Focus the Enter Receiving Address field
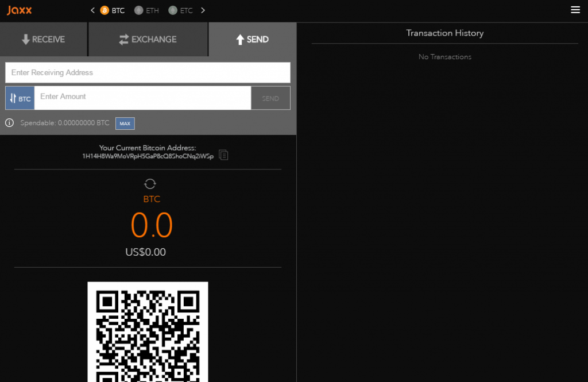The height and width of the screenshot is (382, 588). coord(148,72)
